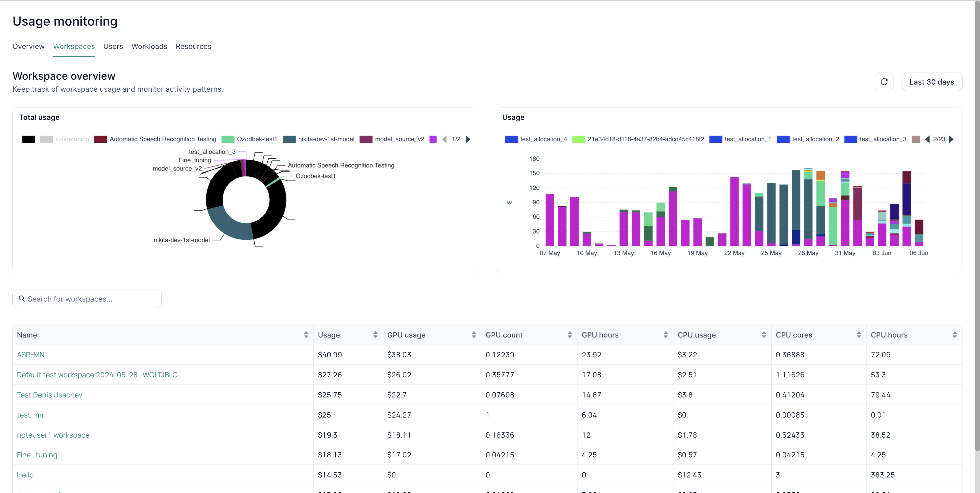
Task: Toggle tii-finetuning legend entry visibility
Action: click(x=72, y=139)
